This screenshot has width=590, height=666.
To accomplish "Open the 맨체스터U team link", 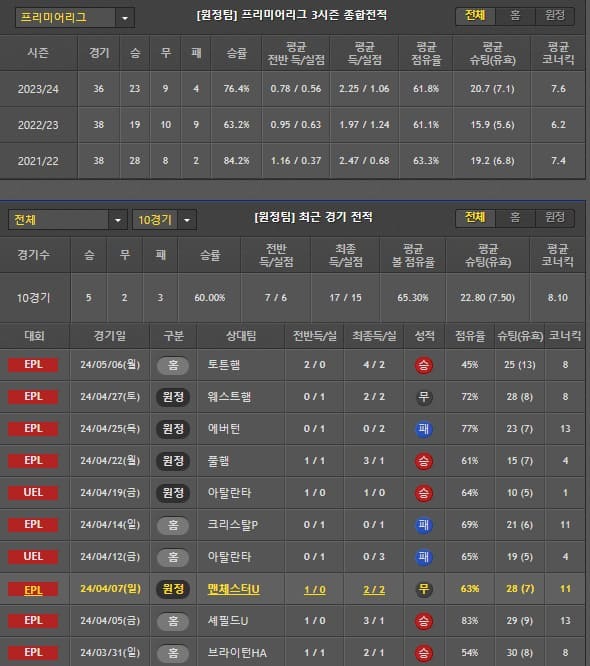I will click(233, 590).
